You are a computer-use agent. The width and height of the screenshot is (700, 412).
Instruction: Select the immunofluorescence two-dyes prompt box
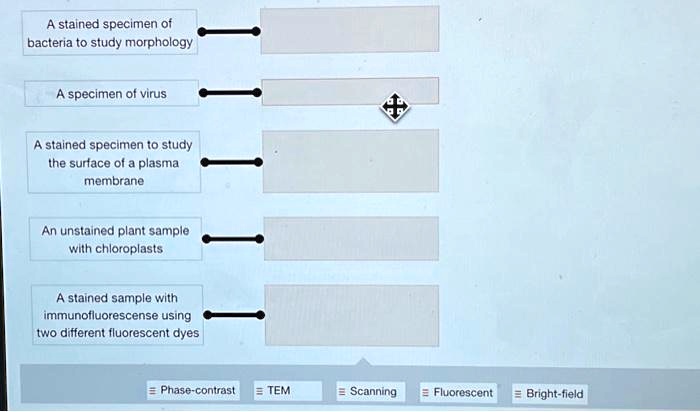click(117, 316)
